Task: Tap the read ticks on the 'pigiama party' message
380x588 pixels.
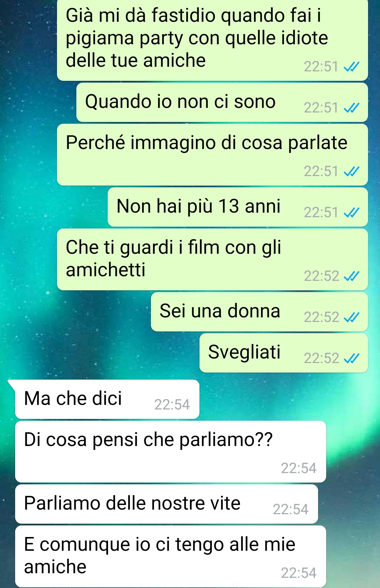Action: click(351, 67)
